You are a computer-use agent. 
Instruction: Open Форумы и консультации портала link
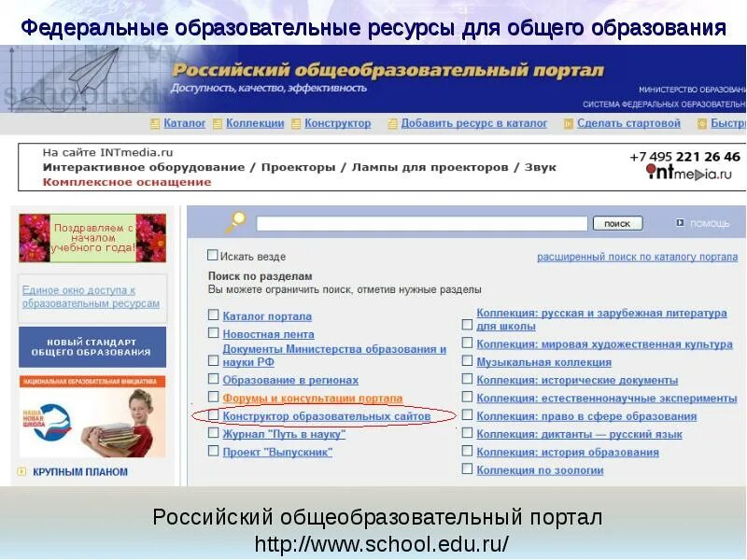pyautogui.click(x=313, y=399)
